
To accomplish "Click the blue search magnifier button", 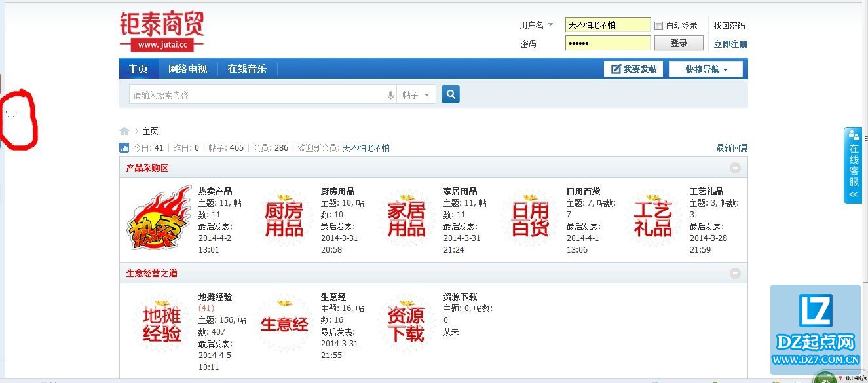I will (x=451, y=94).
